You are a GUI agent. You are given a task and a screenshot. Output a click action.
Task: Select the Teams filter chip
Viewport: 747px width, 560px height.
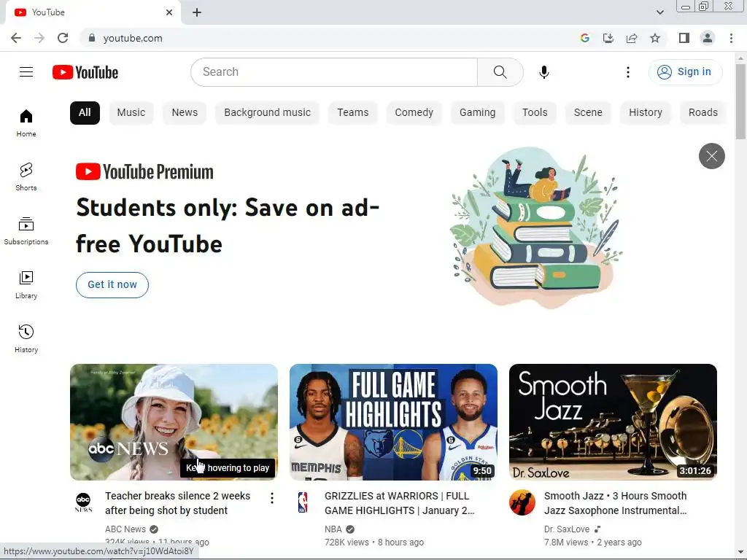[353, 113]
